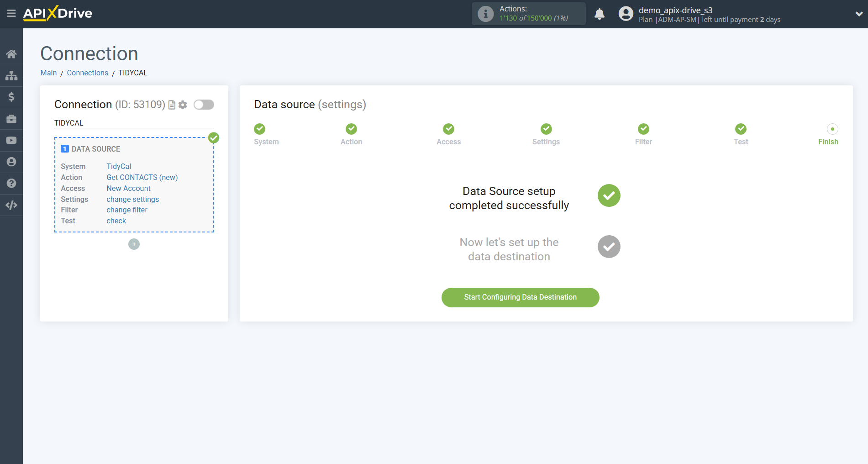Viewport: 868px width, 464px height.
Task: Go to Connections via the breadcrumb
Action: click(87, 73)
